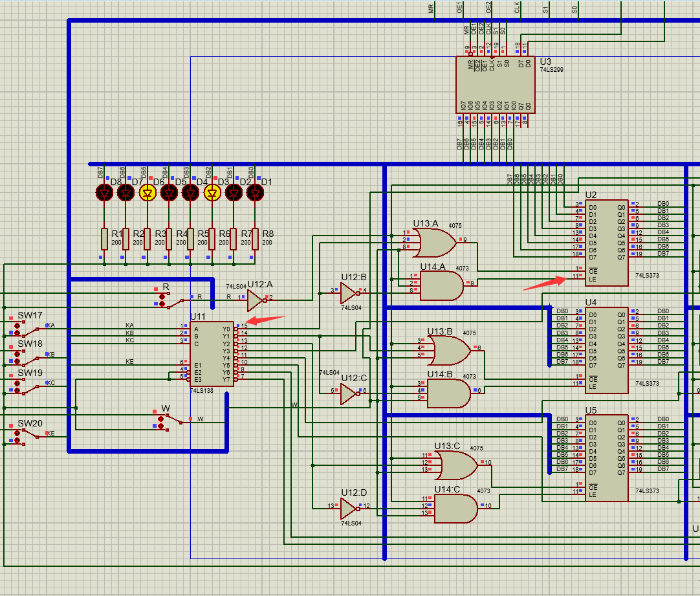
Task: Select AND gate U14:B
Action: pos(449,393)
